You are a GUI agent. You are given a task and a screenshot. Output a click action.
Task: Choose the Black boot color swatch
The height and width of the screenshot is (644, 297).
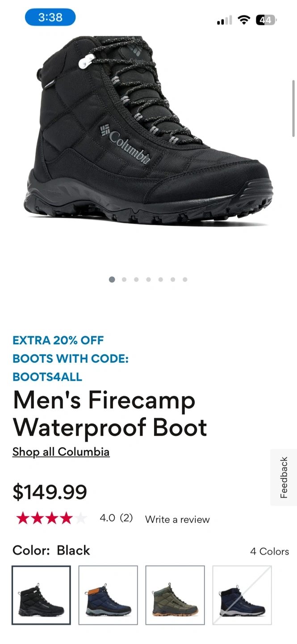click(41, 595)
